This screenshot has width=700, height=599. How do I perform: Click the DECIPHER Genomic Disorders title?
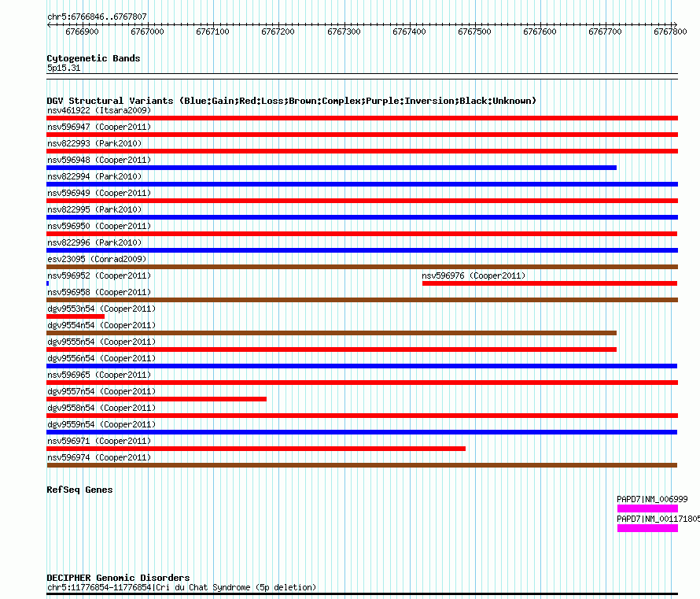(118, 578)
